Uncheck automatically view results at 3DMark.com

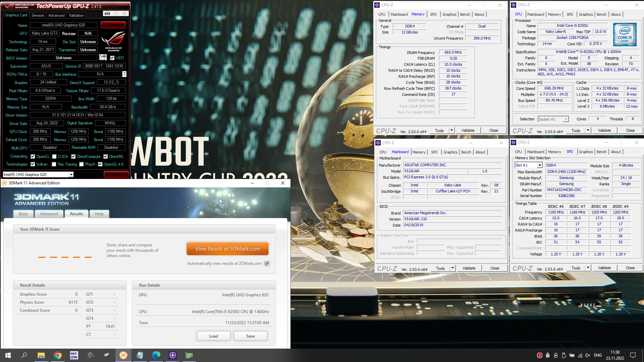(x=267, y=263)
